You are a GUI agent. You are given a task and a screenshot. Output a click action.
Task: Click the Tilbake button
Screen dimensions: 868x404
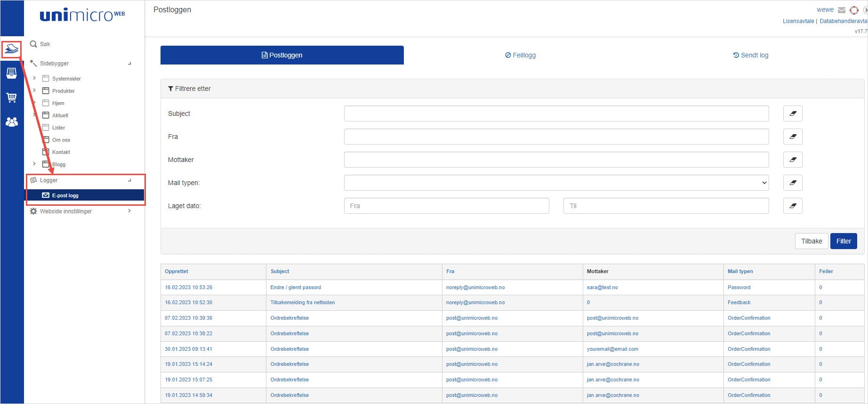tap(811, 241)
